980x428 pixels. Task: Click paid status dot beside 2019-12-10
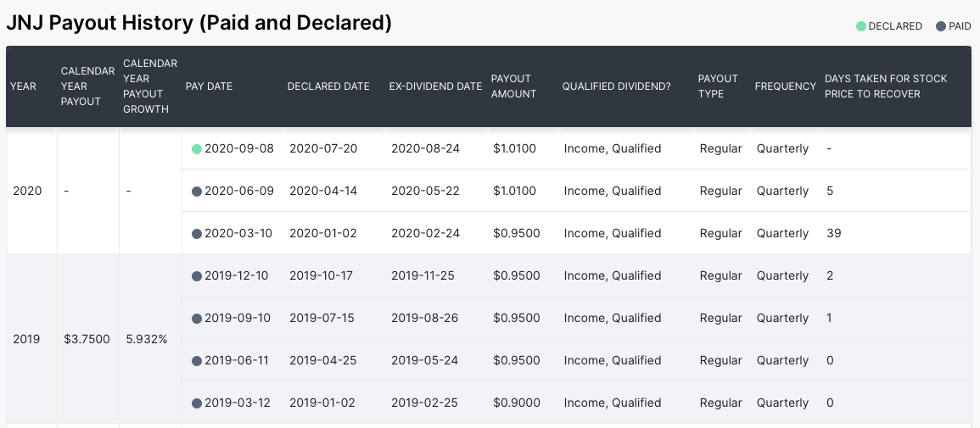pos(197,275)
